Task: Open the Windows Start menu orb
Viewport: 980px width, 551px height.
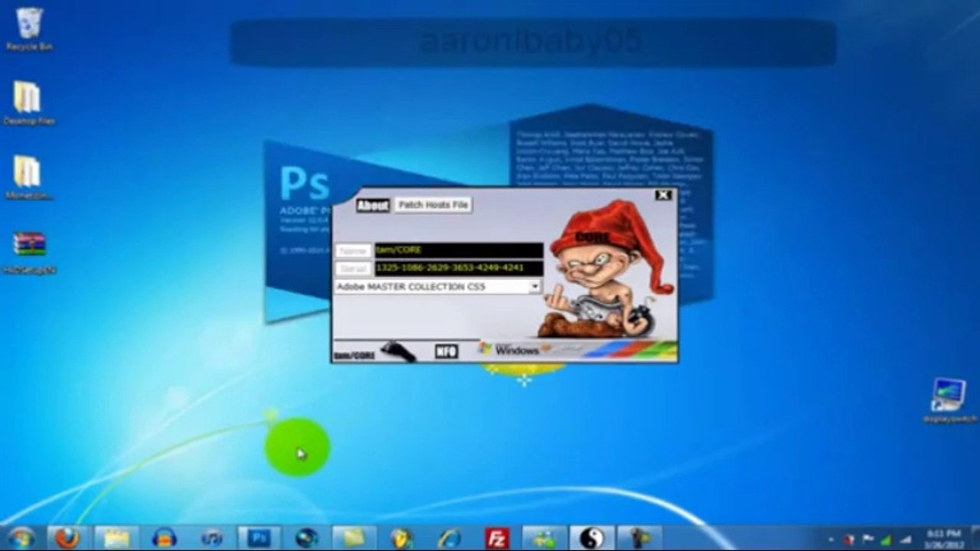Action: click(x=21, y=537)
